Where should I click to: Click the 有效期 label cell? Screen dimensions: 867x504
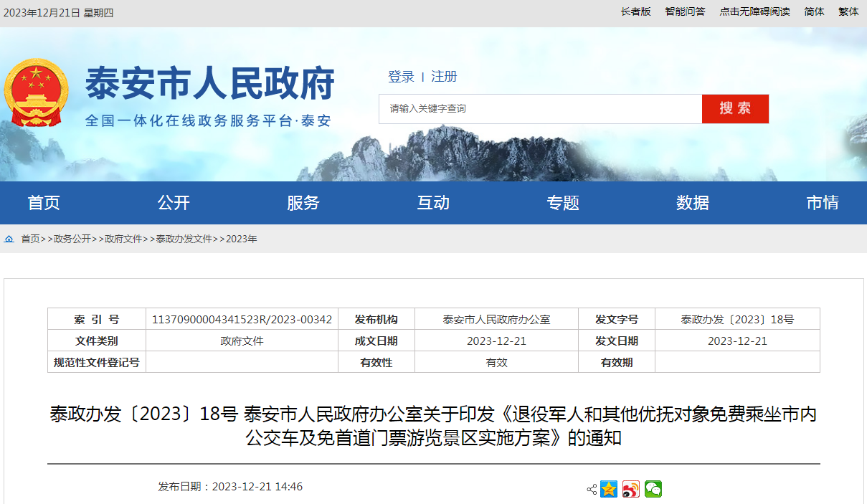(x=617, y=362)
